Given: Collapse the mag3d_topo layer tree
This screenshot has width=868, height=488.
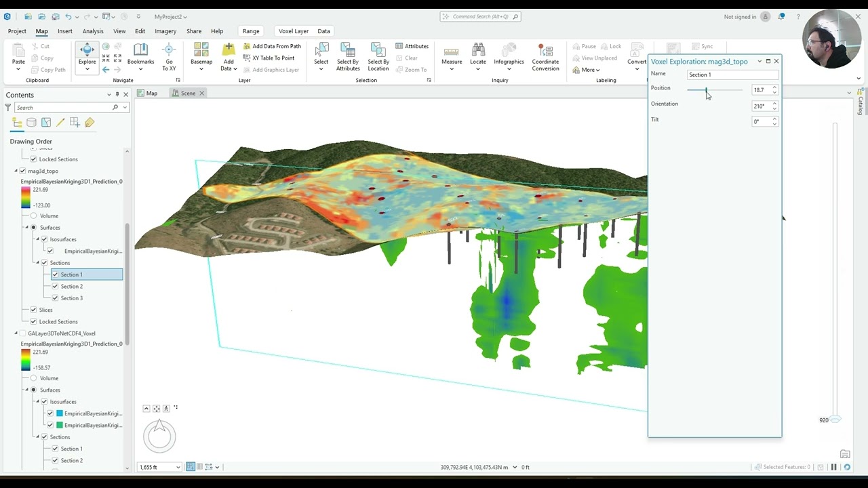Looking at the screenshot, I should coord(16,171).
